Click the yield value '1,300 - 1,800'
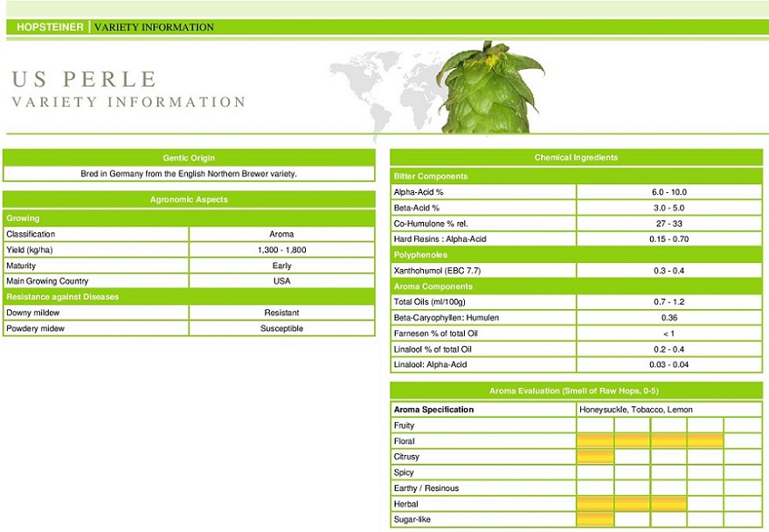 [281, 250]
